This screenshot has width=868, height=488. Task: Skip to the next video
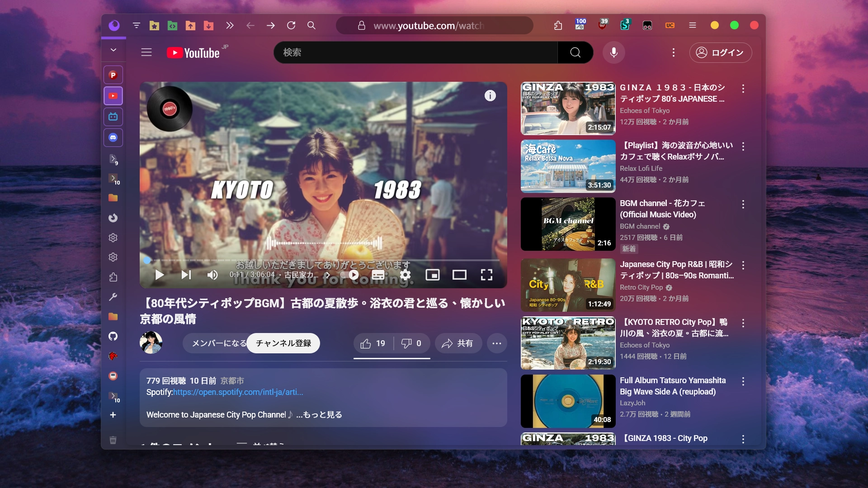(x=186, y=275)
